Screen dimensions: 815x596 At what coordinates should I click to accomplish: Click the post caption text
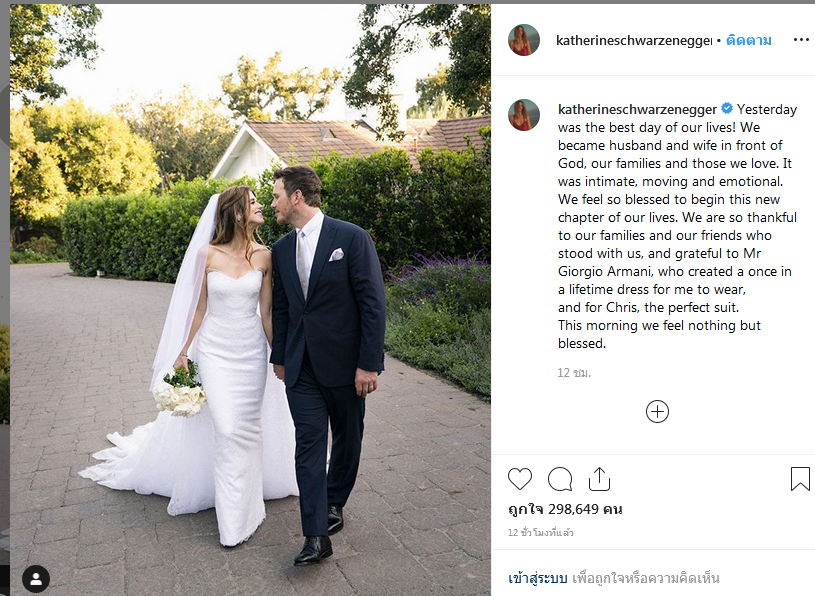[x=677, y=226]
